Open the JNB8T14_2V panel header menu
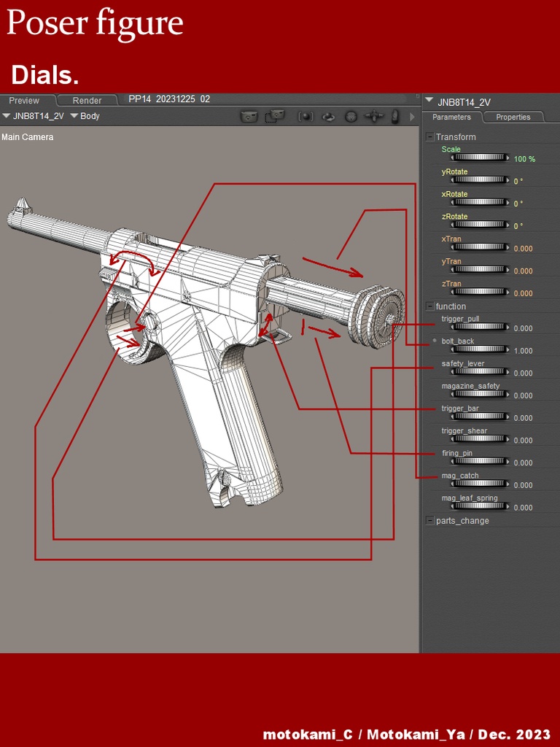The width and height of the screenshot is (560, 747). coord(429,101)
